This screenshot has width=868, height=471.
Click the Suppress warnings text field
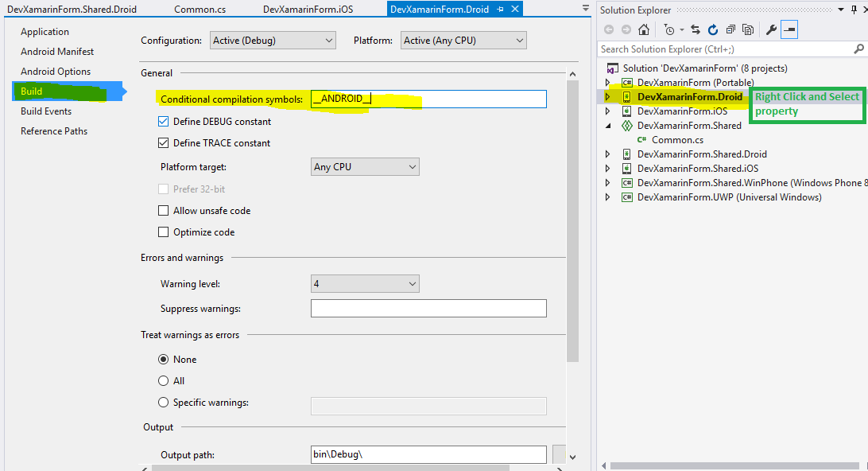(428, 309)
